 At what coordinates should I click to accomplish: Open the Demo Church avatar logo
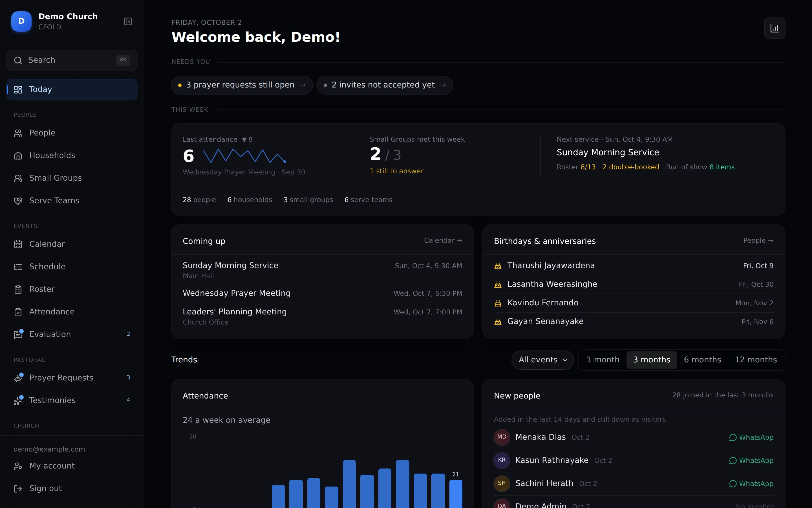coord(21,21)
